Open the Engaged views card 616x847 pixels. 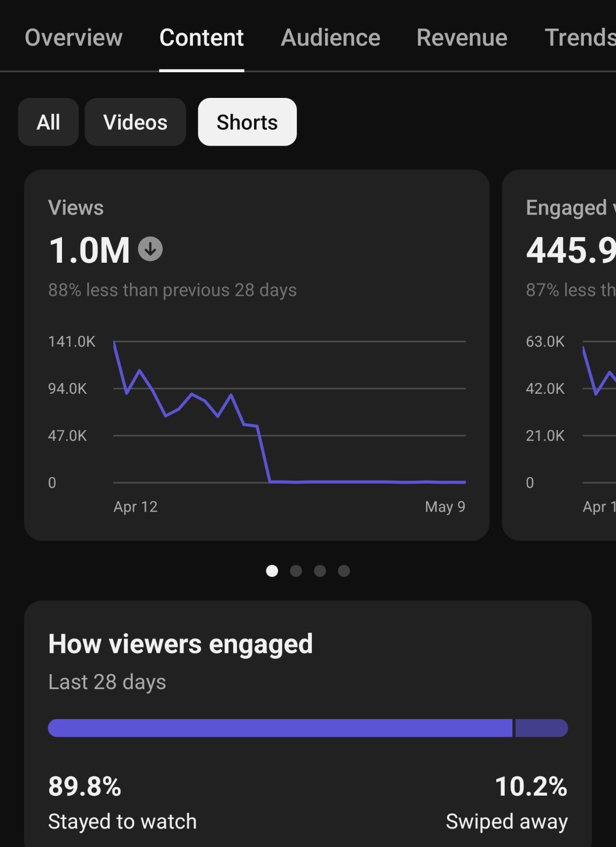point(559,355)
